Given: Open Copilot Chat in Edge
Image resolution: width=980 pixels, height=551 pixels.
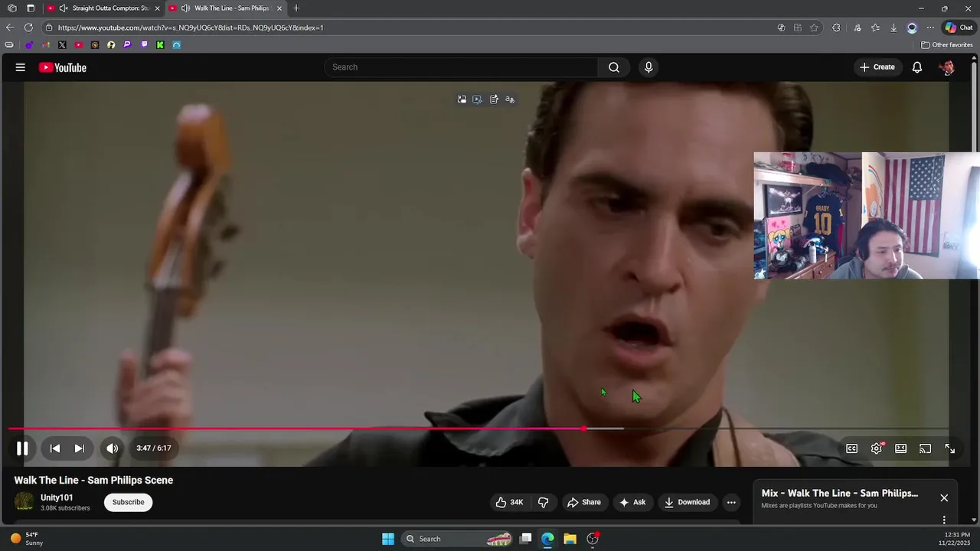Looking at the screenshot, I should (959, 28).
